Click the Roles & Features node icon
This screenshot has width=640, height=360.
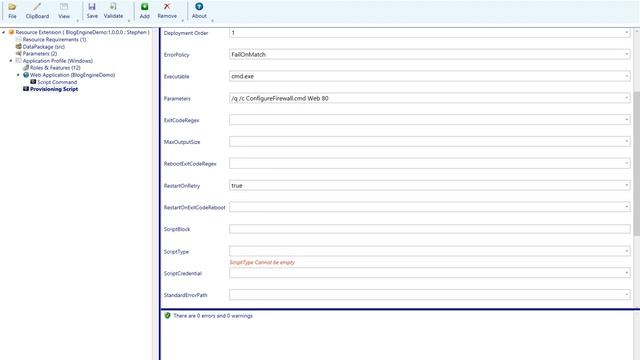(26, 68)
